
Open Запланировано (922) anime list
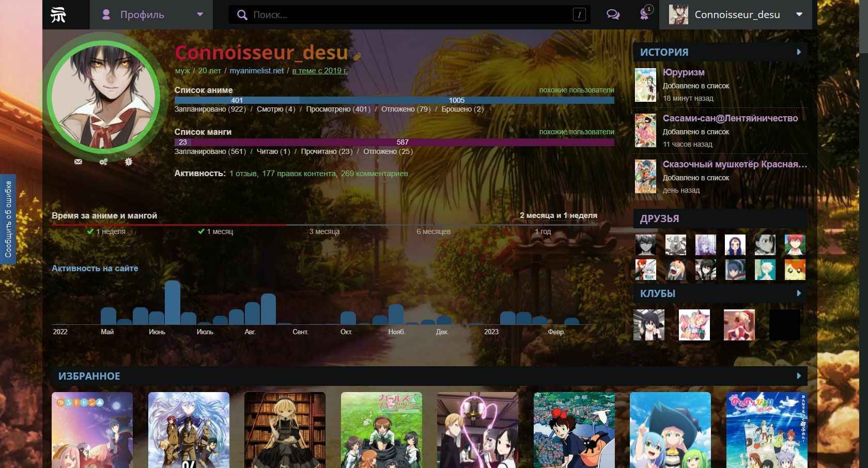210,109
